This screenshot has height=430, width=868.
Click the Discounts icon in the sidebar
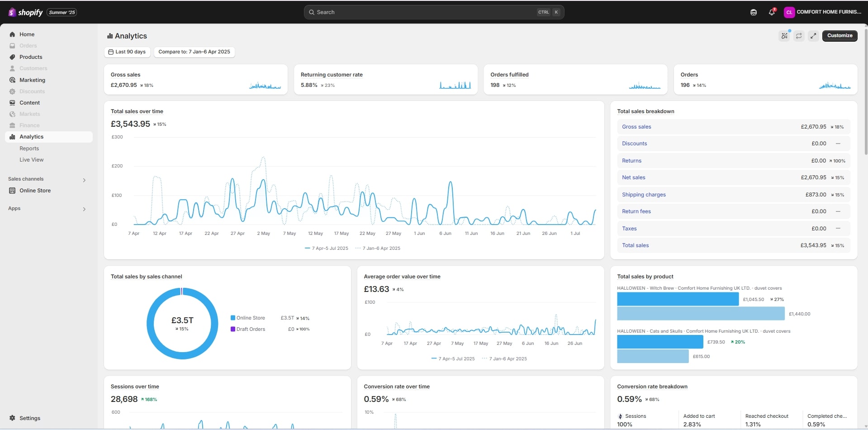[x=12, y=91]
